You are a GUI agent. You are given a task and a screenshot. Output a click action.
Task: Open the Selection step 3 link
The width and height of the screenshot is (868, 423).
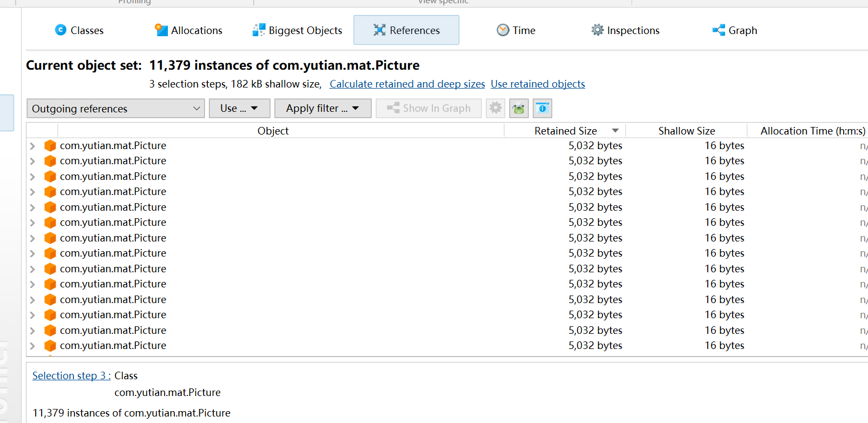[71, 376]
